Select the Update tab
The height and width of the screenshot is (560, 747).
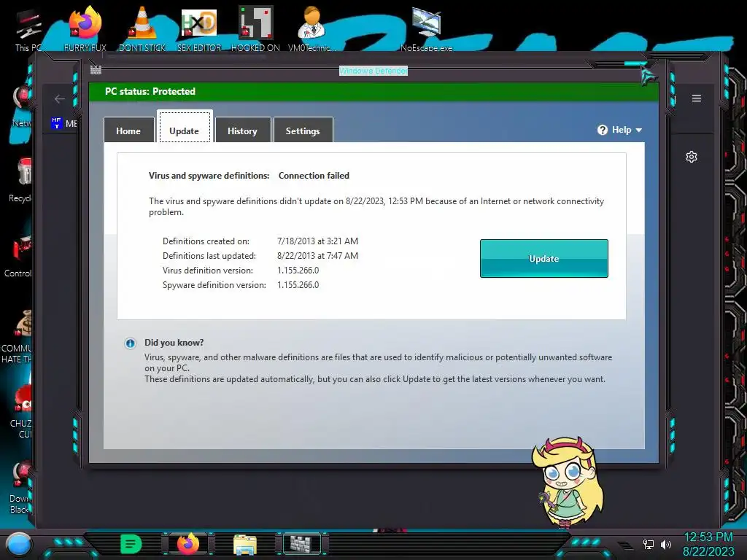(185, 128)
